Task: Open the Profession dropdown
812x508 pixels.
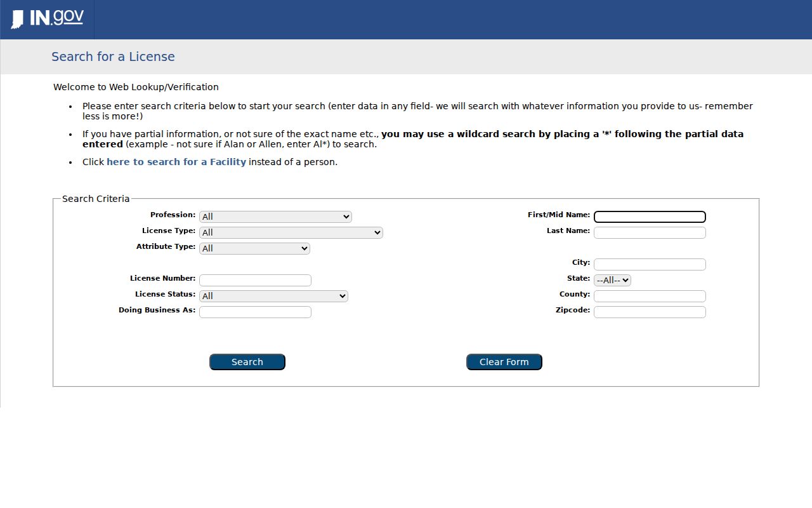Action: (275, 217)
